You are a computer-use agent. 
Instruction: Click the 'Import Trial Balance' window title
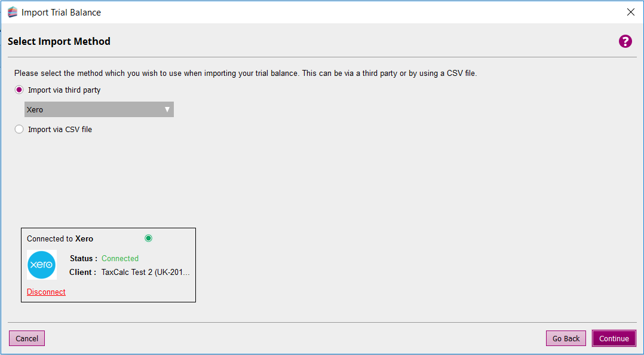61,12
